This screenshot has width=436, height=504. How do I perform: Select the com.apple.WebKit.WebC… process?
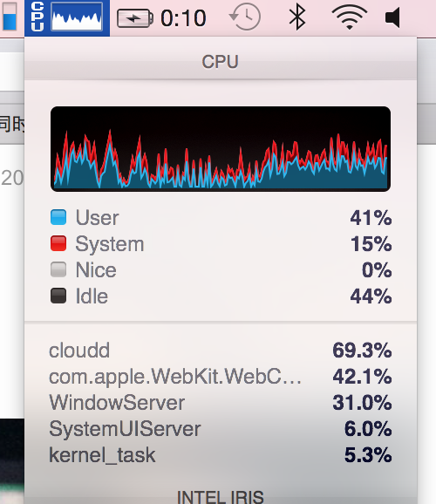pyautogui.click(x=221, y=377)
